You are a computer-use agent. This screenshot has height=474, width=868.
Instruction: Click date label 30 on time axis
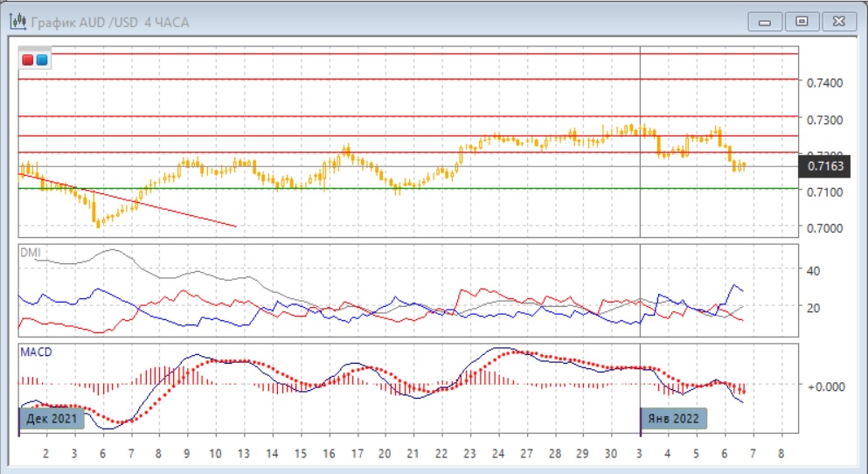[x=611, y=454]
